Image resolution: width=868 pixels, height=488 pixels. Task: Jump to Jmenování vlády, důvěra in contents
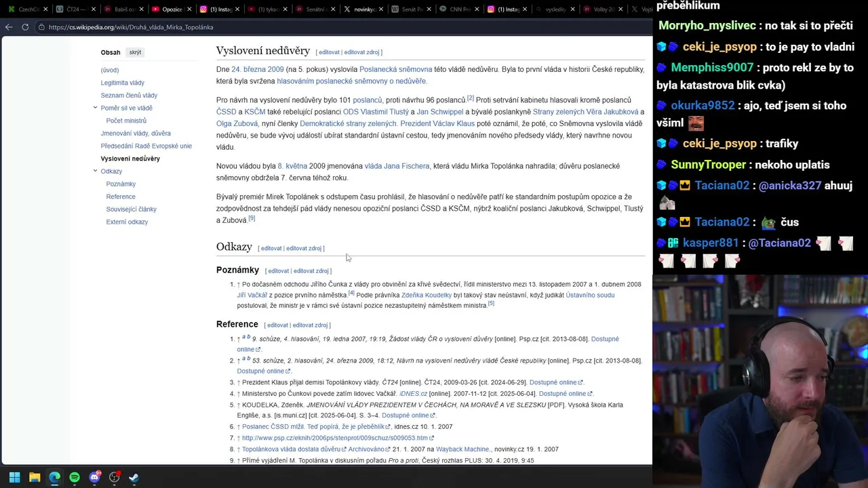pos(136,134)
